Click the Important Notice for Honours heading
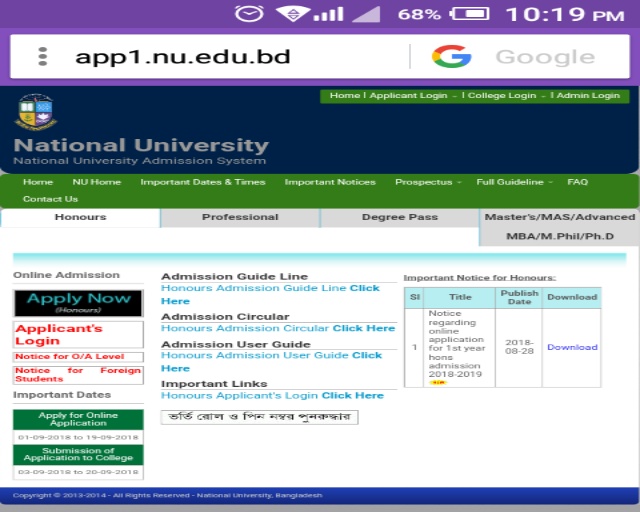Image resolution: width=640 pixels, height=512 pixels. pos(480,278)
